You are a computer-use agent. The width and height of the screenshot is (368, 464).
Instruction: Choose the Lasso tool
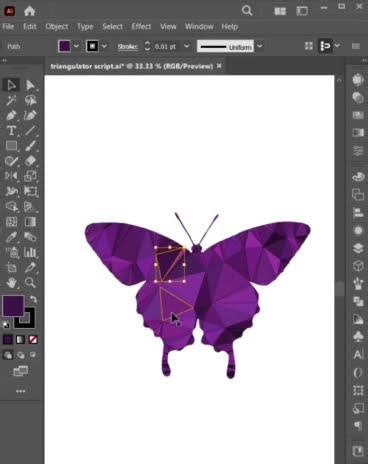[x=30, y=100]
